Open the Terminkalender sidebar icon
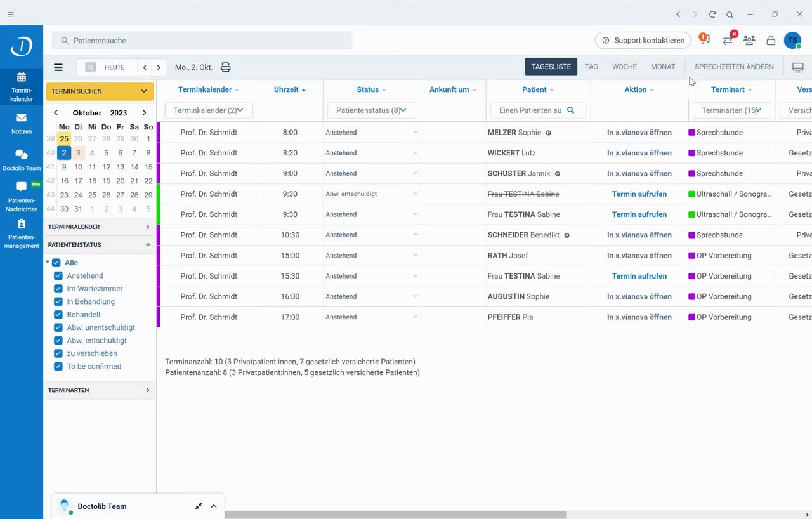 pos(22,77)
